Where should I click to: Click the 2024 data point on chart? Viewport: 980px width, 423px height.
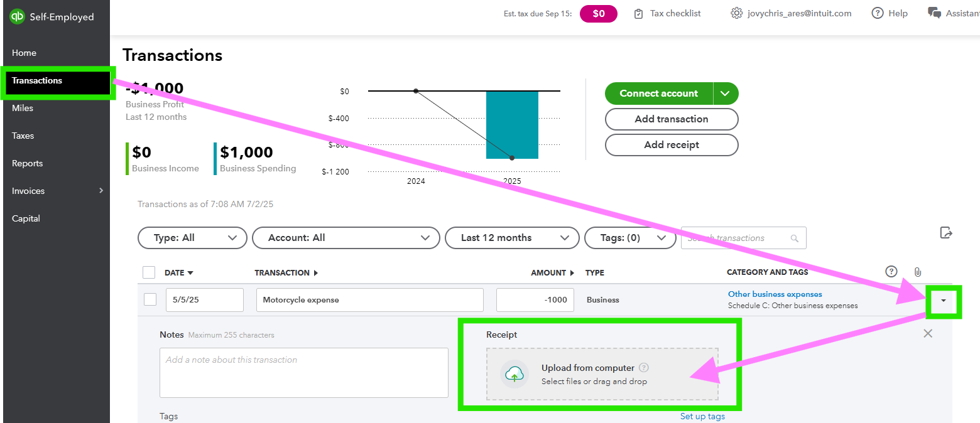[416, 91]
